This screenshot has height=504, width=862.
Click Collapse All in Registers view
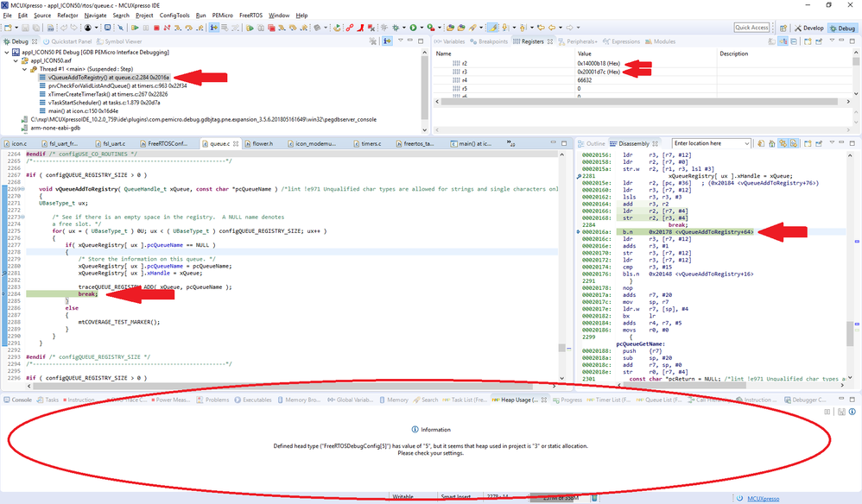[x=794, y=41]
